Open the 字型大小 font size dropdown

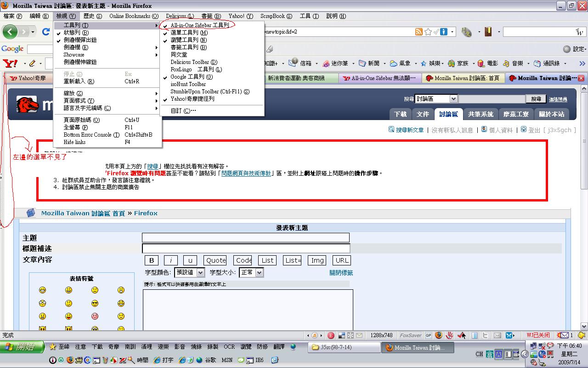click(x=252, y=272)
